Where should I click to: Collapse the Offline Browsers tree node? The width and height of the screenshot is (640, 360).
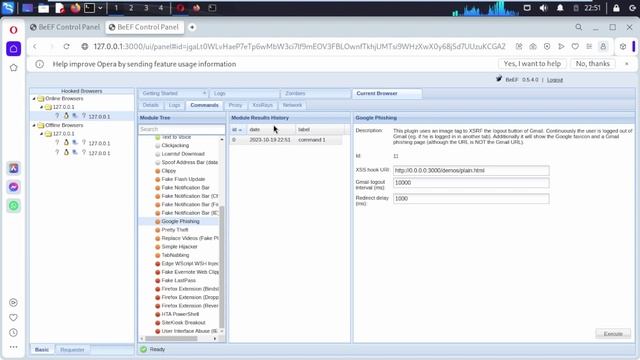(34, 125)
